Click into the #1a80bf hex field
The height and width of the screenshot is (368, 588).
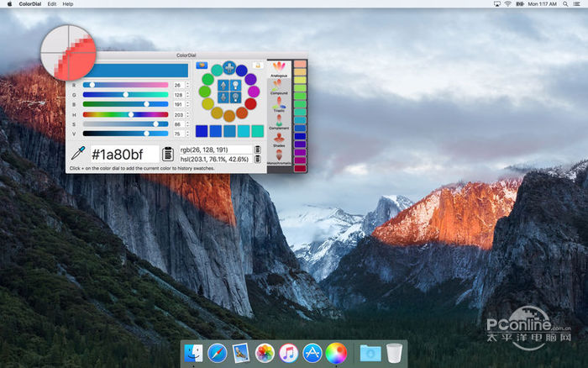click(125, 155)
